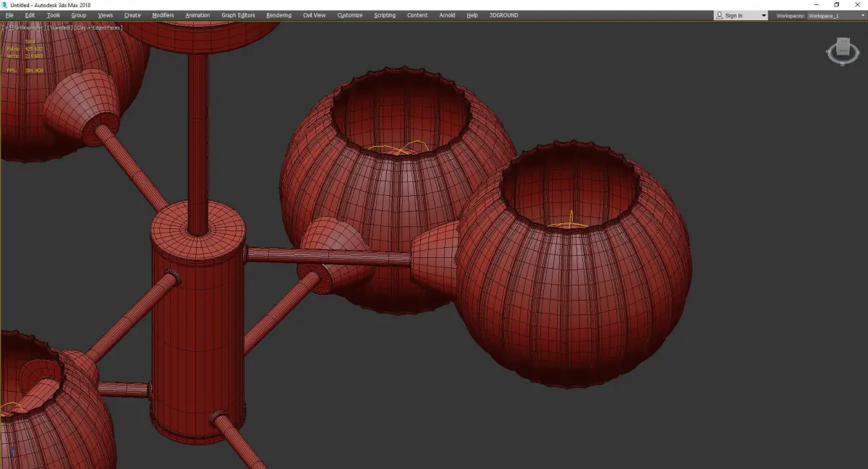868x469 pixels.
Task: Open the Scripting menu
Action: click(x=384, y=15)
